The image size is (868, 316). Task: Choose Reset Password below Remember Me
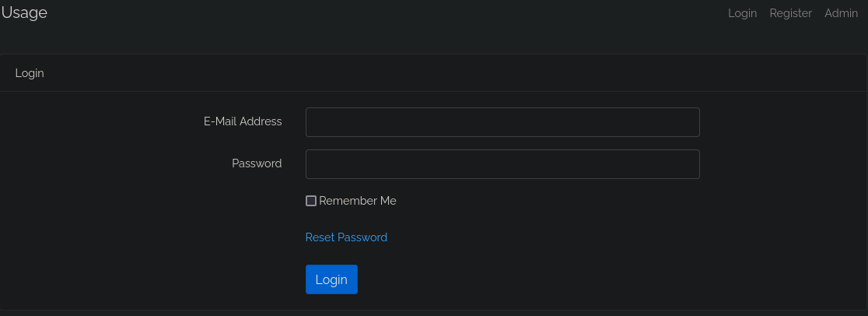[x=346, y=237]
